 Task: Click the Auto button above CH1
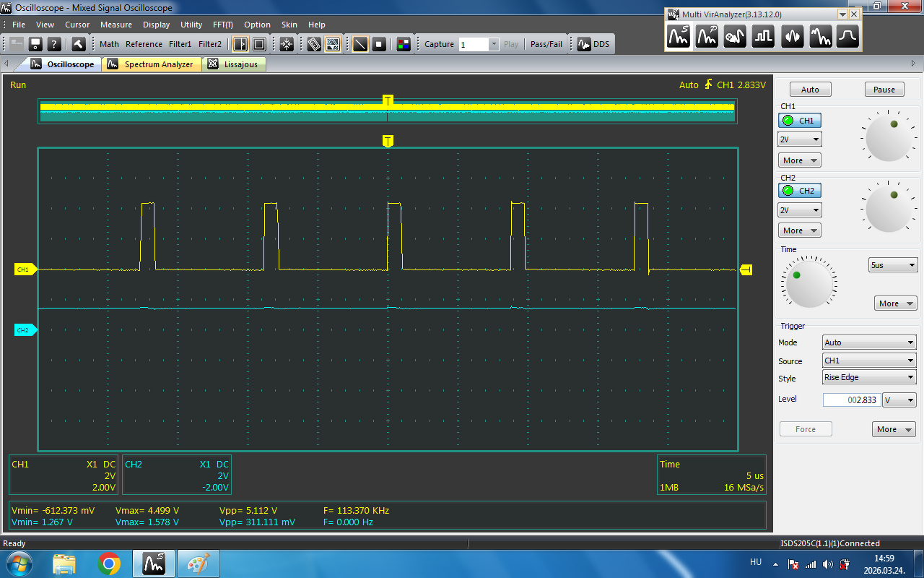coord(810,90)
